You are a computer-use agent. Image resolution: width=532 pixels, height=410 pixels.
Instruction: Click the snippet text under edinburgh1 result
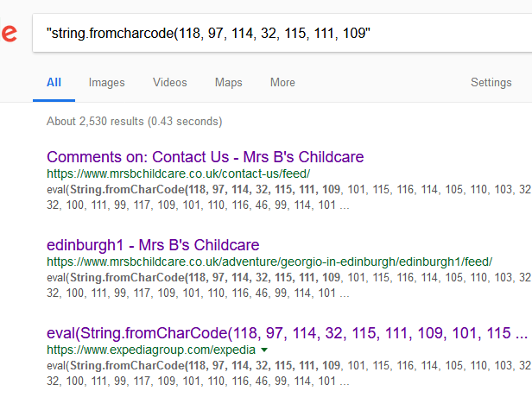tap(289, 285)
